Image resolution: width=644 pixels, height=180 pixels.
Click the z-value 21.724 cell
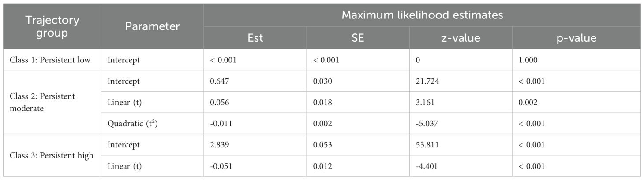point(427,81)
